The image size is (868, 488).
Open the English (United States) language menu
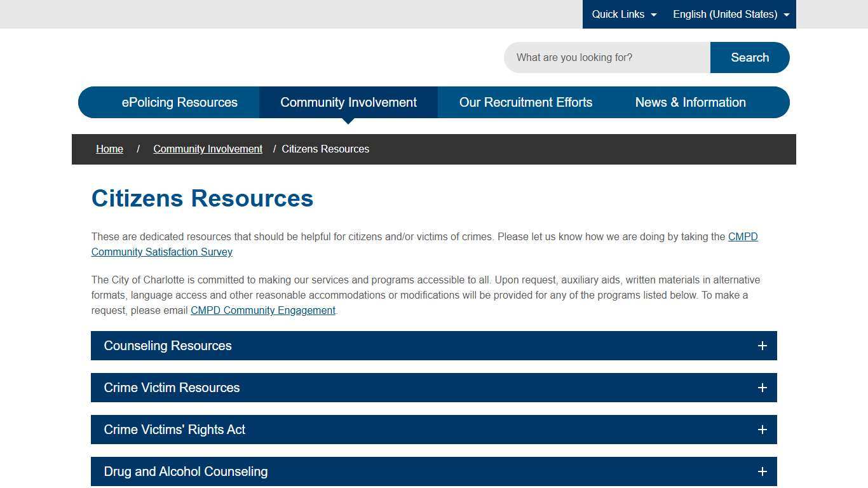(725, 14)
